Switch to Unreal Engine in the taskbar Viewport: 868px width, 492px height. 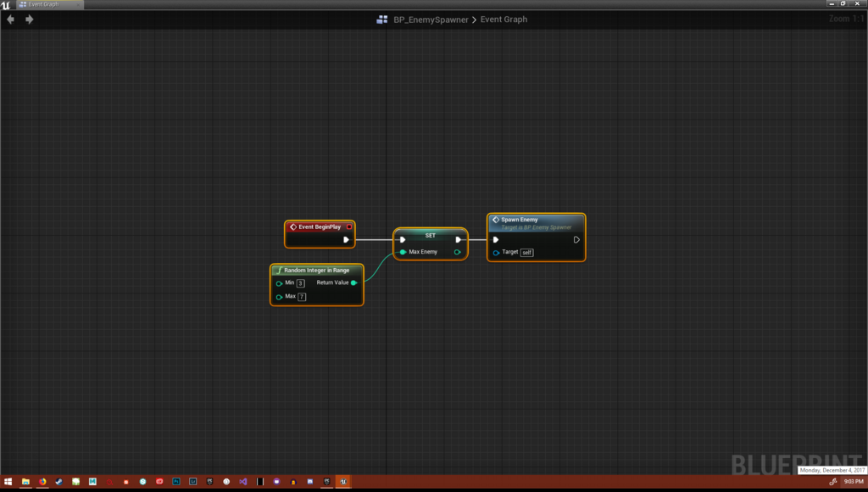pyautogui.click(x=343, y=482)
